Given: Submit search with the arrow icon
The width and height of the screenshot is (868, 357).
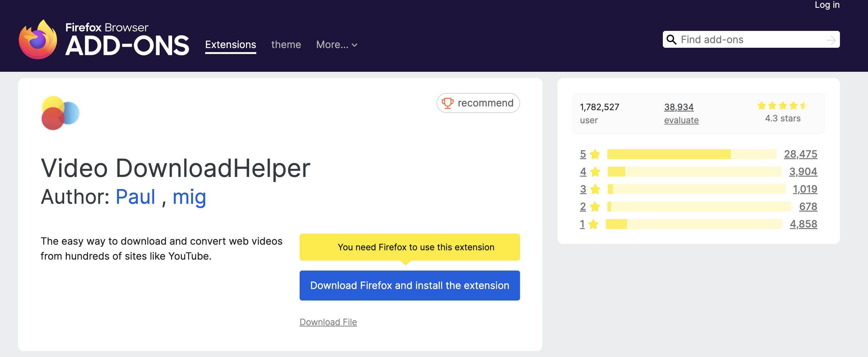Looking at the screenshot, I should pos(831,40).
